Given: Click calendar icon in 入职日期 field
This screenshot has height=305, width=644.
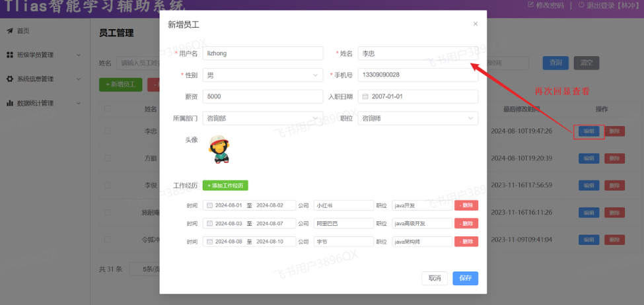Looking at the screenshot, I should click(365, 96).
